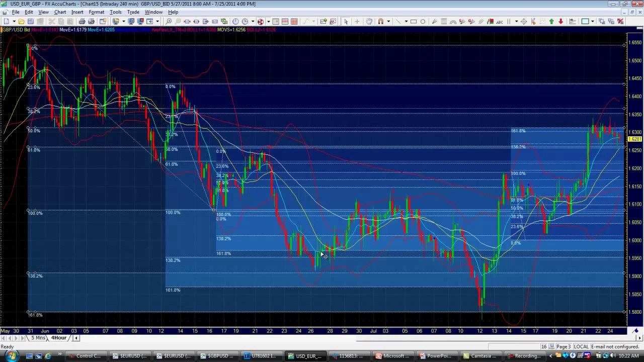
Task: Click the 'GBP/USD Bid' chart legend label
Action: click(16, 30)
